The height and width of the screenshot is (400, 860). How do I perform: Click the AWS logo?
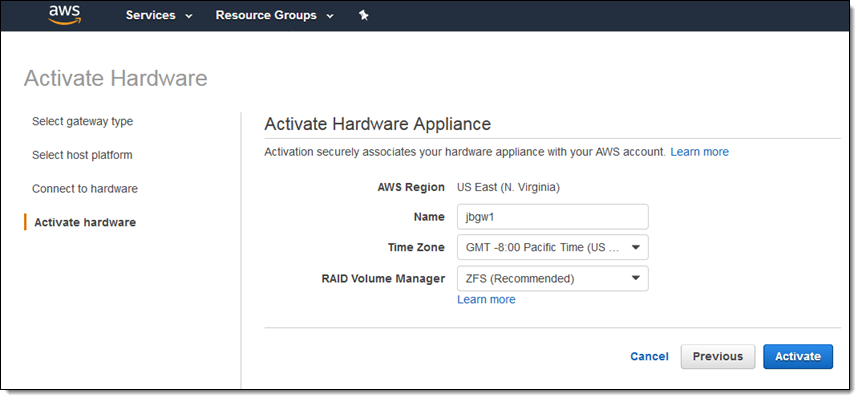64,16
